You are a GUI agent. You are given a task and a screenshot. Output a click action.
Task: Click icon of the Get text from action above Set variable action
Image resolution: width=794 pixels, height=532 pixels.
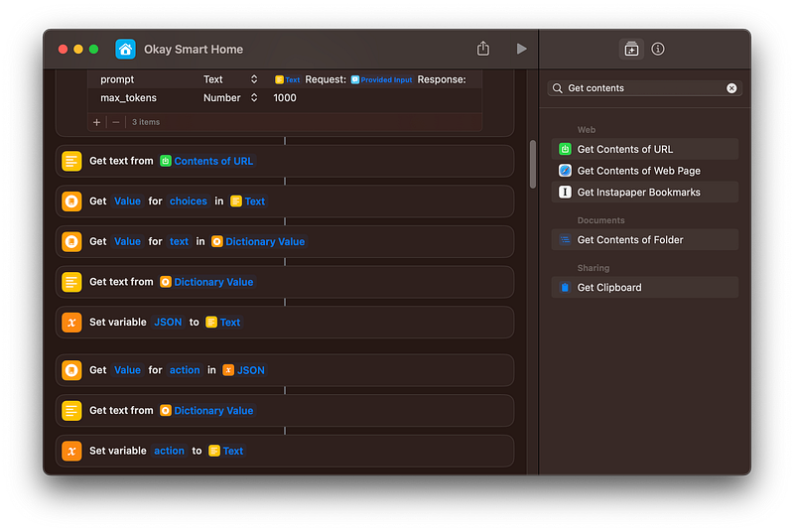[x=71, y=411]
